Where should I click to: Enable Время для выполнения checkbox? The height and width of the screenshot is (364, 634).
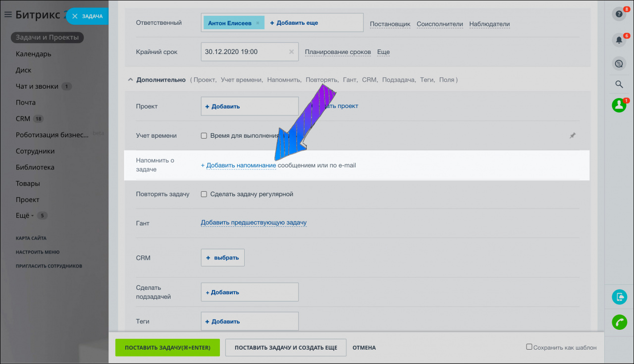tap(204, 136)
